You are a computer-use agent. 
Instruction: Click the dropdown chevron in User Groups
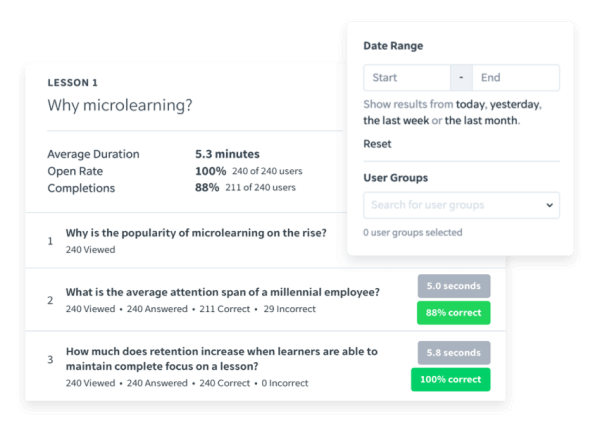549,205
